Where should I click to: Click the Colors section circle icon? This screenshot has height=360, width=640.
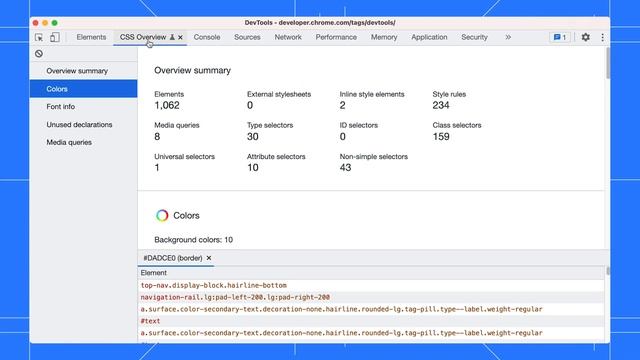[162, 216]
